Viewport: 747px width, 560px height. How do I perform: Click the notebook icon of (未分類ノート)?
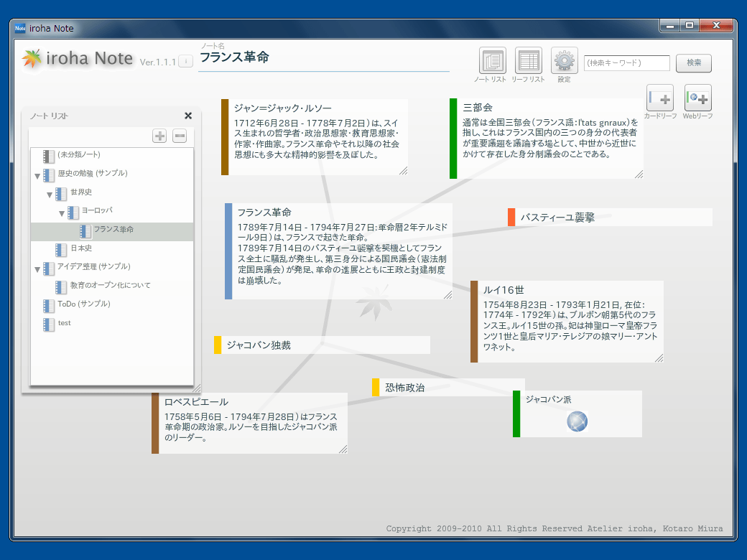click(x=49, y=157)
